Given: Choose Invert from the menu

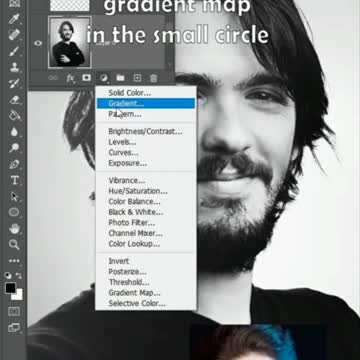Looking at the screenshot, I should coord(119,261).
